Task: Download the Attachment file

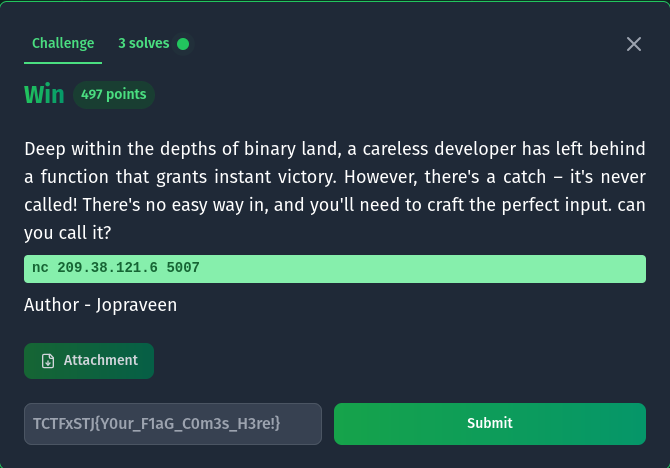Action: [89, 361]
